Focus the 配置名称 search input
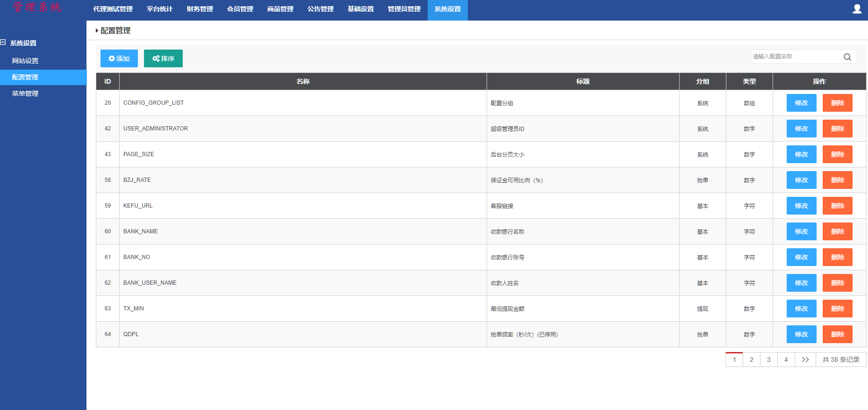This screenshot has height=410, width=868. (795, 57)
